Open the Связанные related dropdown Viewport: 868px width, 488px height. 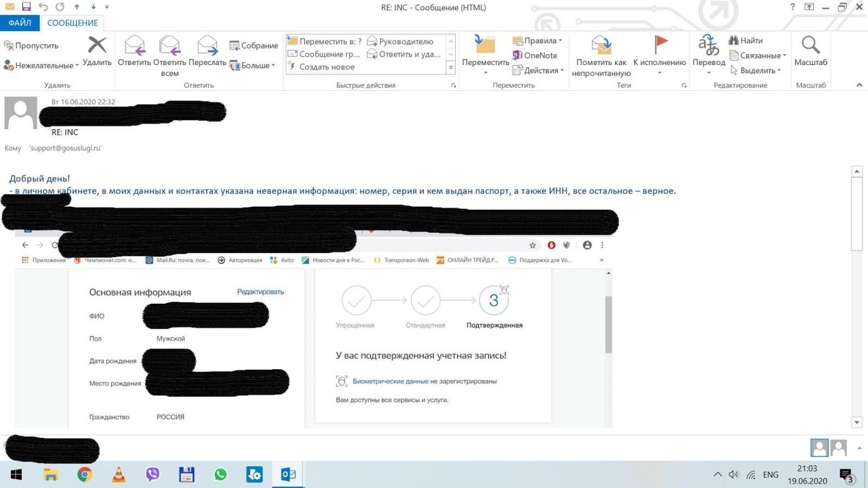click(757, 55)
